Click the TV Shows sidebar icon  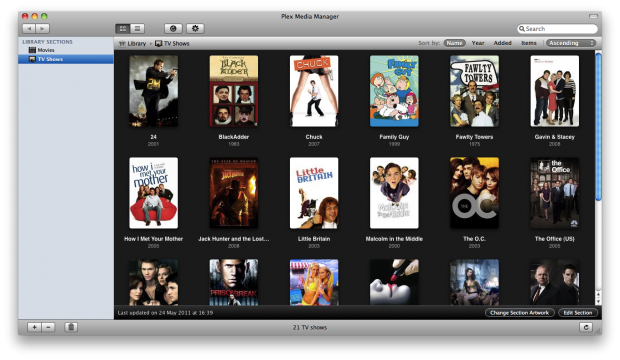(32, 59)
